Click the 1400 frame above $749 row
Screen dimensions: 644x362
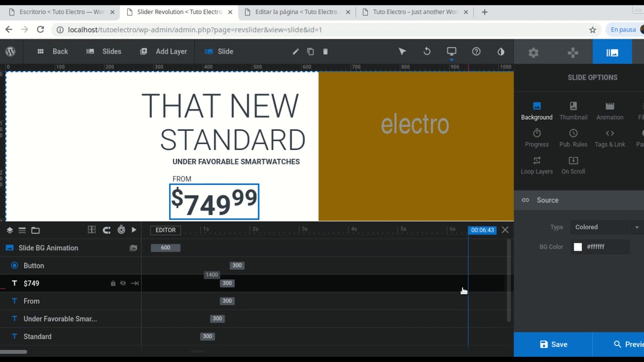(211, 275)
